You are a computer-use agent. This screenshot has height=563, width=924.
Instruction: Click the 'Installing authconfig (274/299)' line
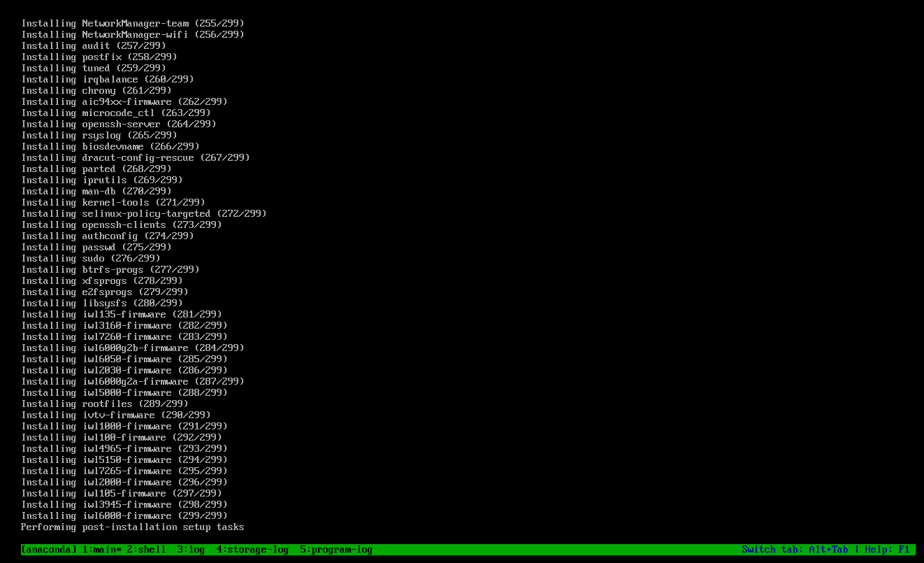(108, 236)
